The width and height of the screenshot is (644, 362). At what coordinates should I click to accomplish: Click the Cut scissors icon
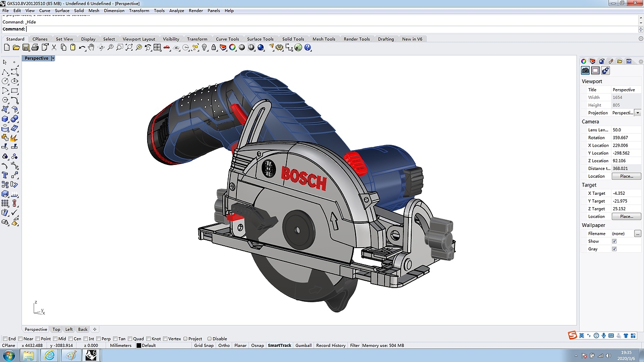click(x=54, y=47)
